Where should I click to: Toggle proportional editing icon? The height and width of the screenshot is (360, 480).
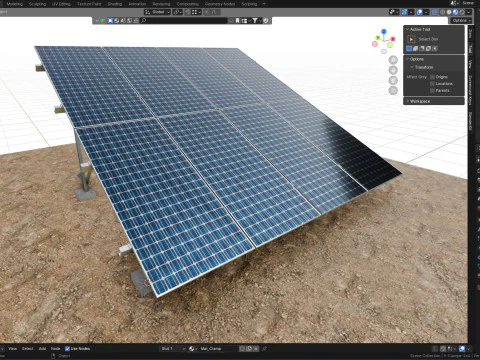coord(207,12)
